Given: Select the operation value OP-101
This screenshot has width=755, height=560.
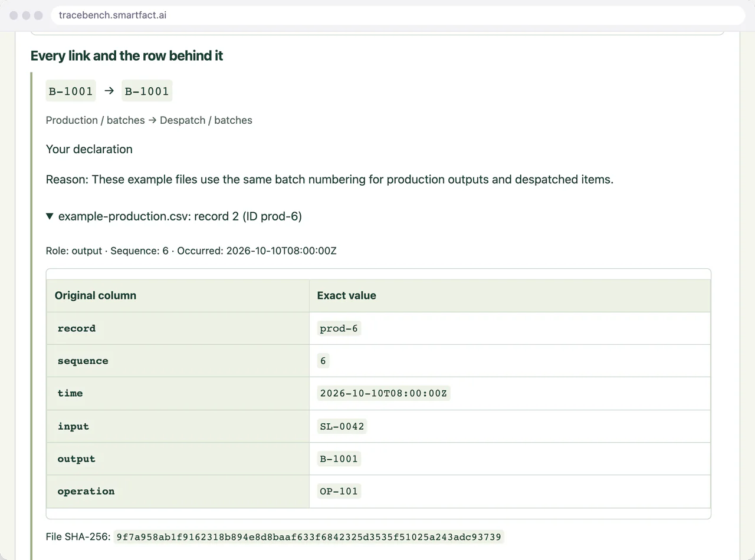Looking at the screenshot, I should (339, 491).
